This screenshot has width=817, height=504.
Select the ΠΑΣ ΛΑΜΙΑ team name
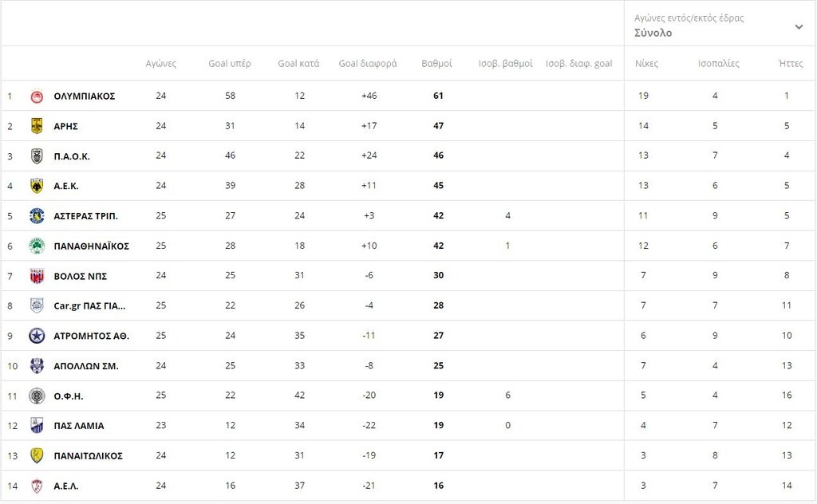(x=79, y=426)
